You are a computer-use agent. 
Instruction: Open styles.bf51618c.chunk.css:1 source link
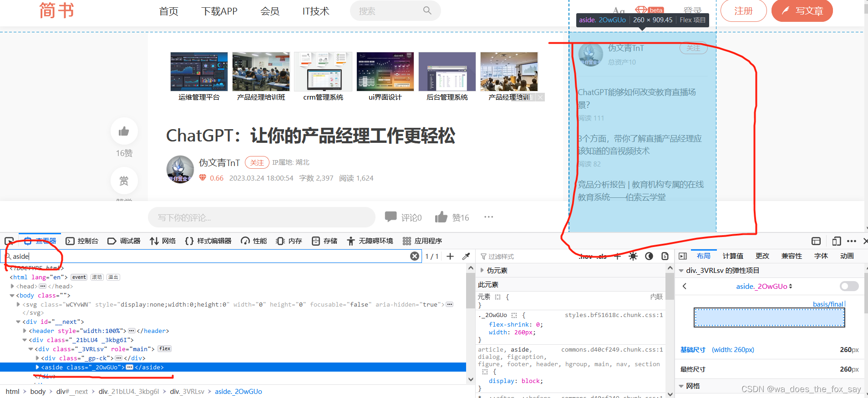614,315
